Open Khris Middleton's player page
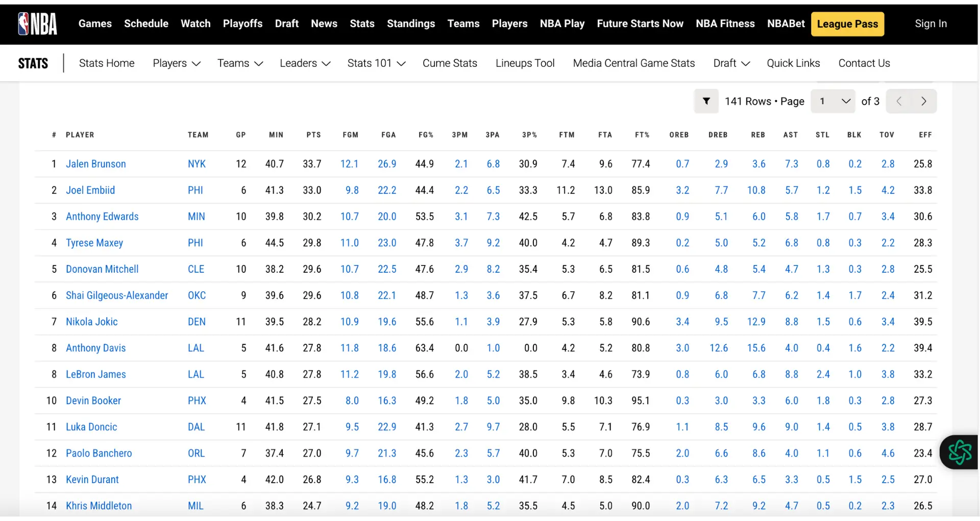Viewport: 980px width, 521px height. point(99,506)
